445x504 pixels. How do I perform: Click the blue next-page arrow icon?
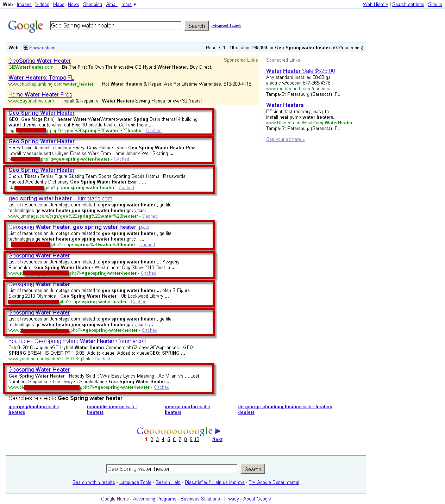pyautogui.click(x=218, y=431)
